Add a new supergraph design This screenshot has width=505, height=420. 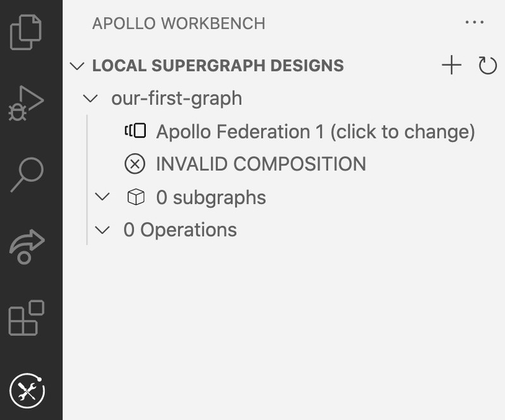tap(451, 65)
